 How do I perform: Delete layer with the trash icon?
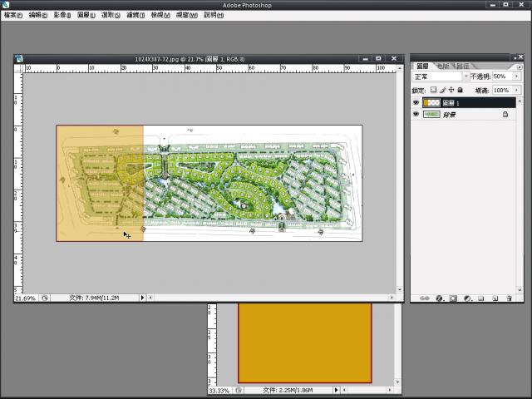click(x=508, y=297)
